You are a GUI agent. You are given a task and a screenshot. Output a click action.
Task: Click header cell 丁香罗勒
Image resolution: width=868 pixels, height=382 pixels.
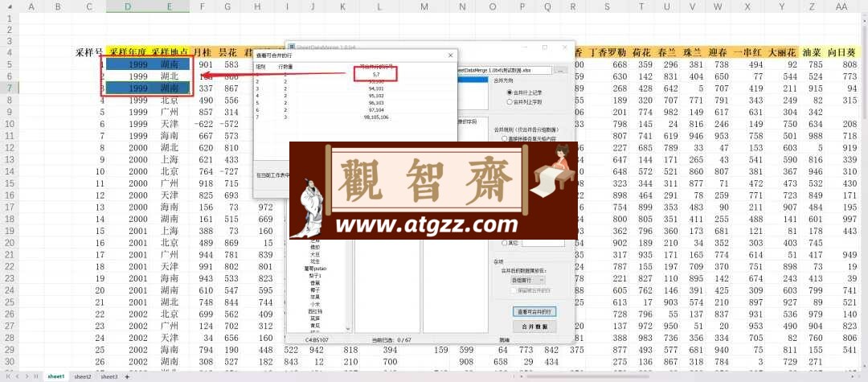(x=607, y=52)
